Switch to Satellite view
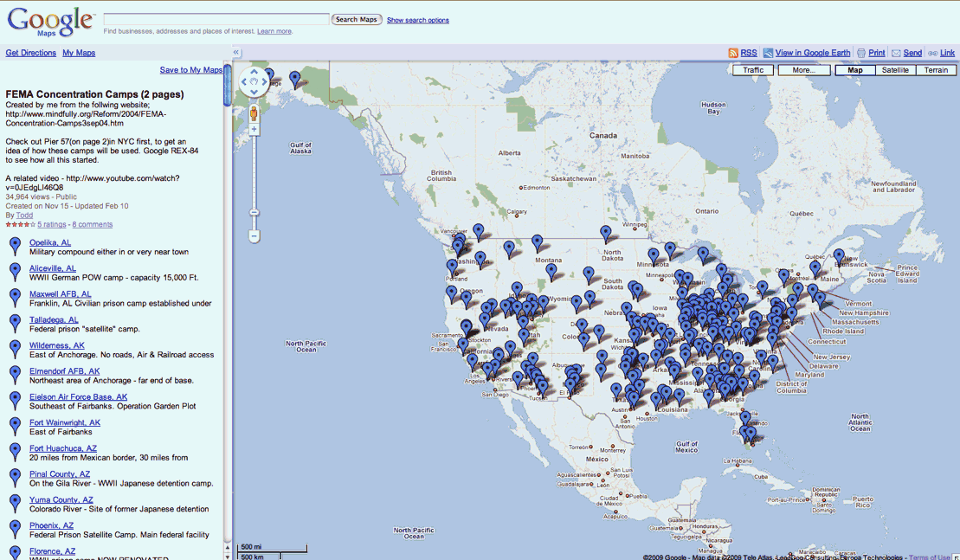The width and height of the screenshot is (960, 560). pyautogui.click(x=895, y=70)
